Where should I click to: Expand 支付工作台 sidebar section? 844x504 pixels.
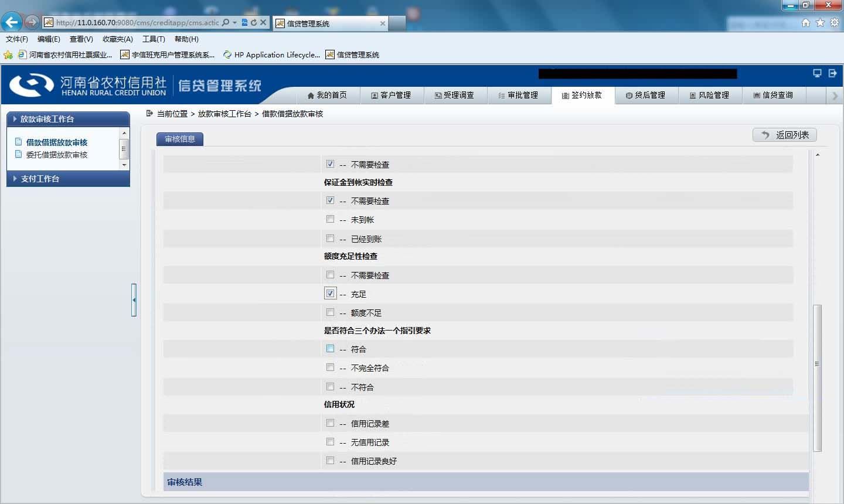pyautogui.click(x=68, y=179)
